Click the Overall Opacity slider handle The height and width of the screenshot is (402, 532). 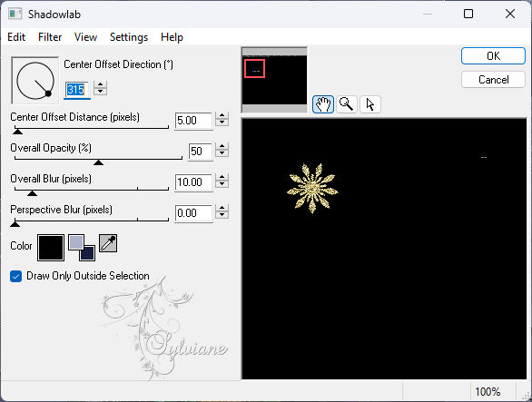pyautogui.click(x=98, y=162)
